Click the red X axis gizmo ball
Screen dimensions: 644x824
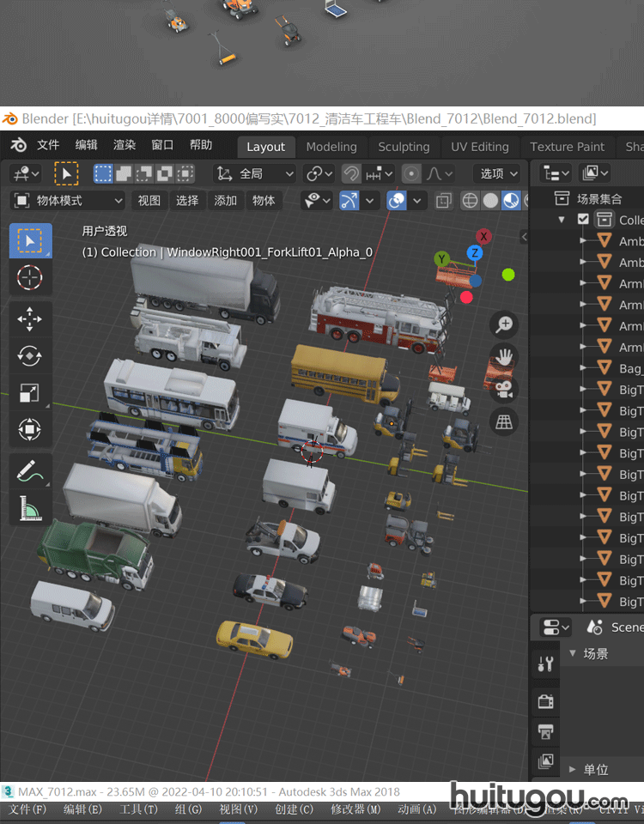(483, 236)
